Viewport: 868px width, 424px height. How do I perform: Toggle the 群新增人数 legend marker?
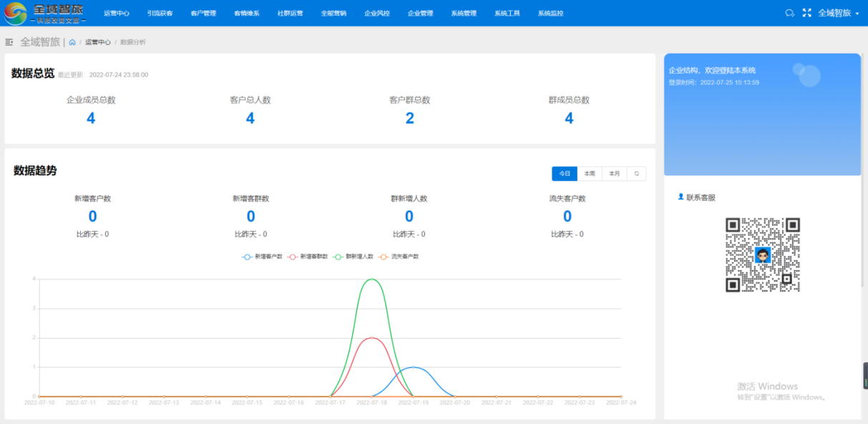(338, 256)
